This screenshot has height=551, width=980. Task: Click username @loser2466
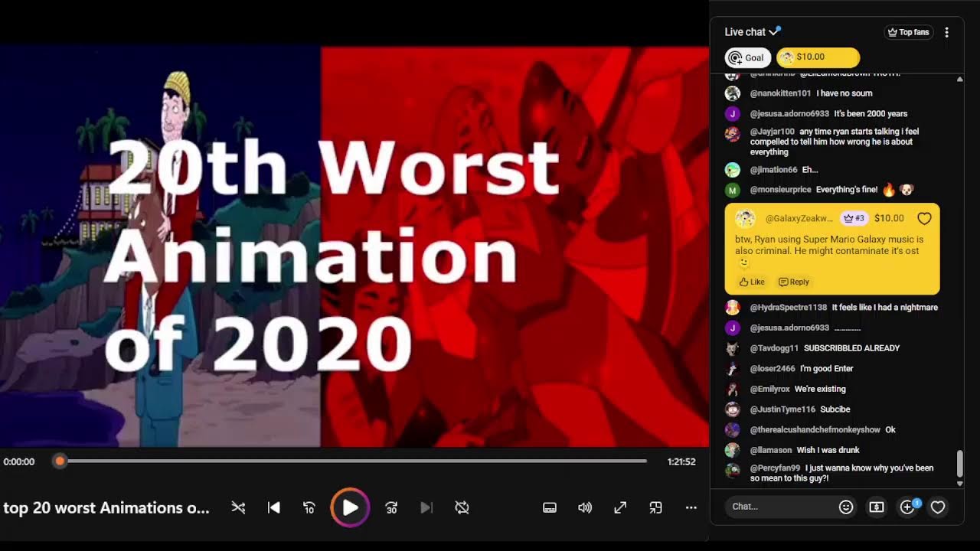coord(773,369)
